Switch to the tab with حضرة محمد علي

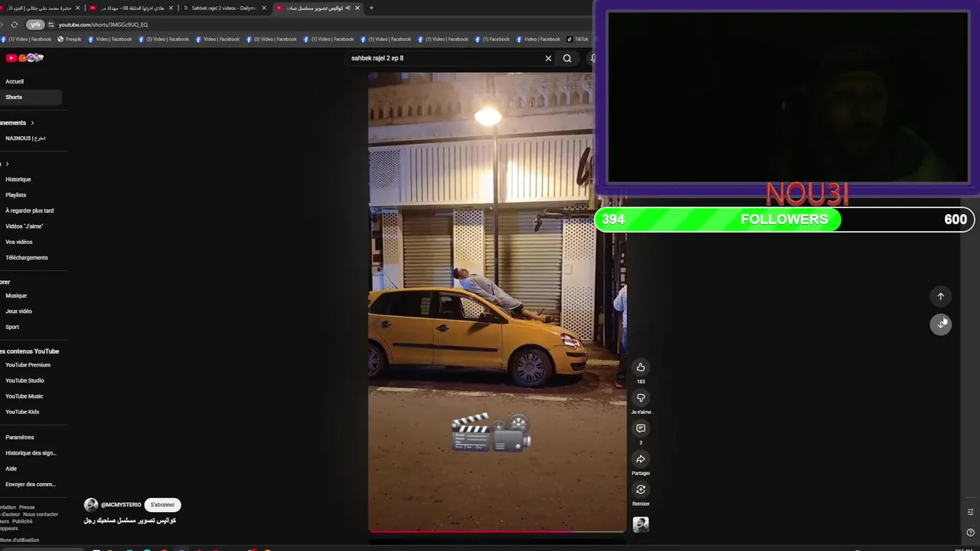[41, 8]
